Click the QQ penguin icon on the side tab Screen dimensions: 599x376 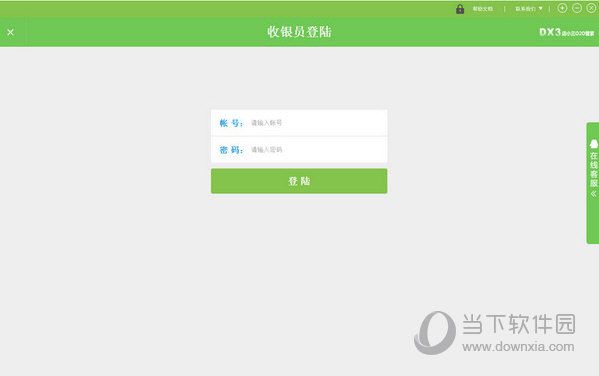(x=594, y=144)
